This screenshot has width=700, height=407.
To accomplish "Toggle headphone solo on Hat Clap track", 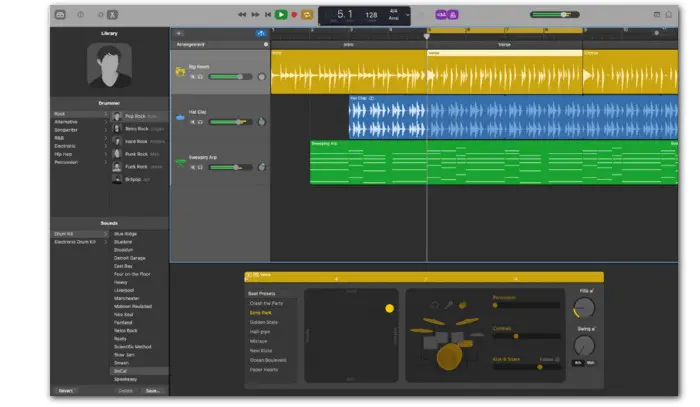I will click(x=200, y=122).
